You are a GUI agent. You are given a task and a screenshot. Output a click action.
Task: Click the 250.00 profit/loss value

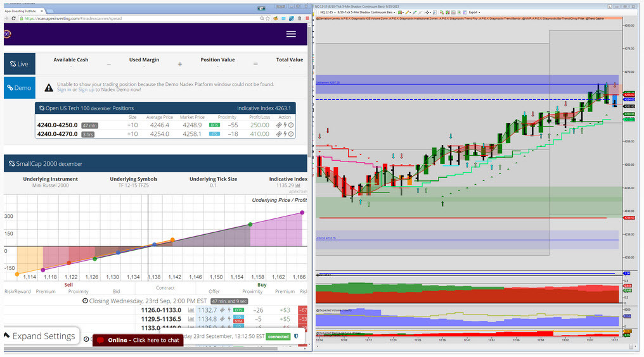pyautogui.click(x=260, y=125)
